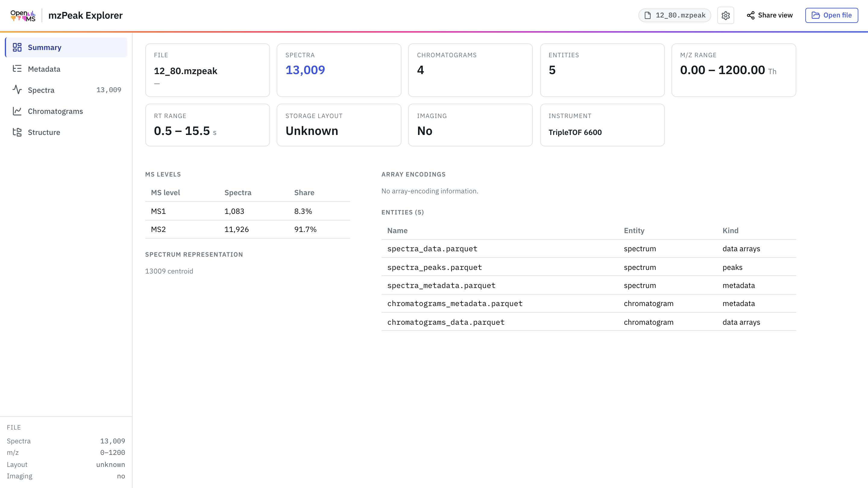
Task: Click chromatograms_data.parquet entity row
Action: pyautogui.click(x=589, y=322)
